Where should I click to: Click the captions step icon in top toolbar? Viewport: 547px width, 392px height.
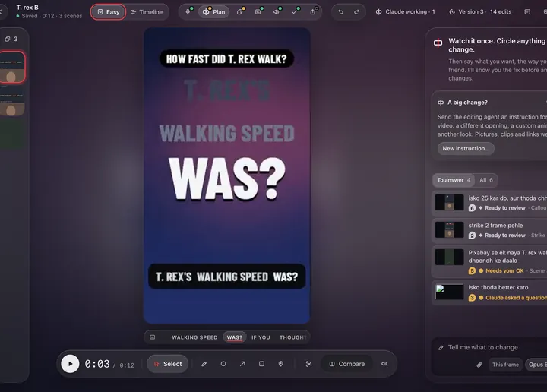pos(258,11)
